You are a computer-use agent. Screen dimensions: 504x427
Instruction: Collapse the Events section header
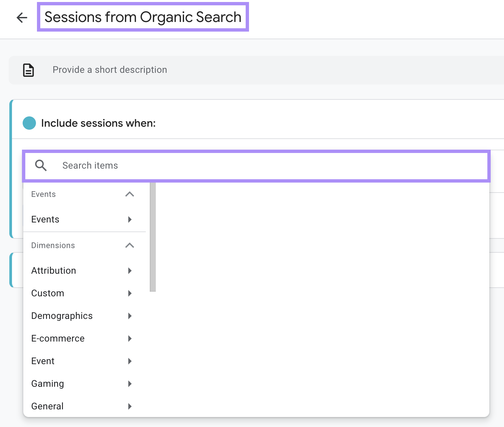click(129, 194)
